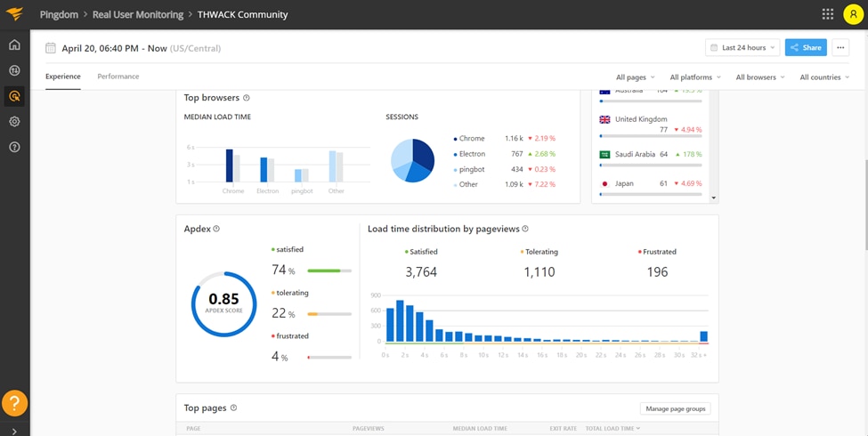This screenshot has width=868, height=436.
Task: Click the Apdex info icon
Action: [216, 229]
